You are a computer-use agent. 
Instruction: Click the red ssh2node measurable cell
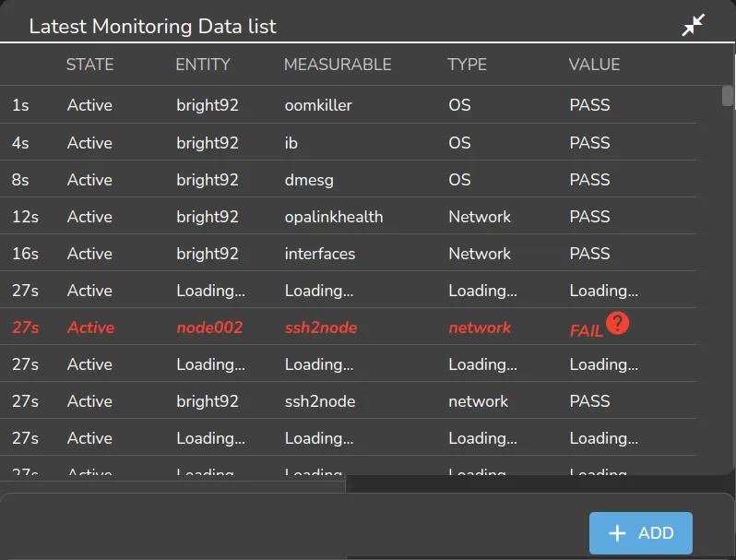321,328
